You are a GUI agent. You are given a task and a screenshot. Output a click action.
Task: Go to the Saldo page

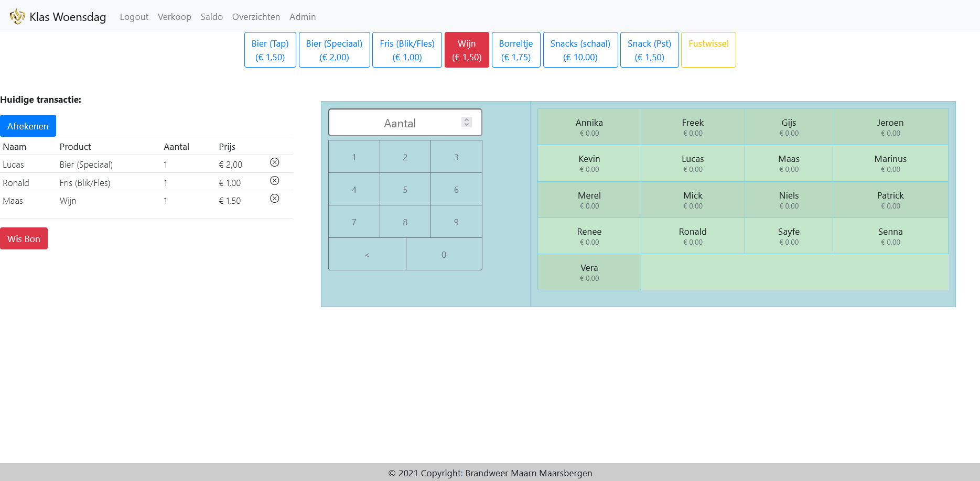pos(211,17)
